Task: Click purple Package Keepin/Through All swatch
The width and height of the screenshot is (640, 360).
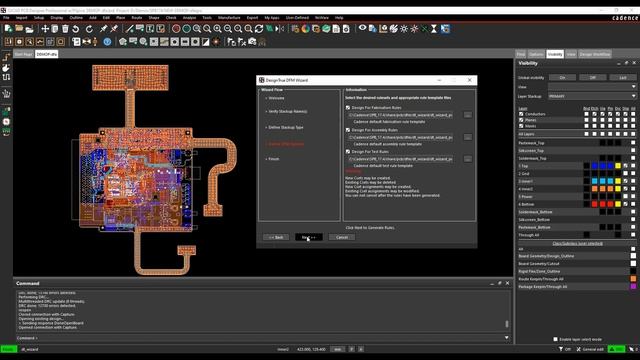Action: click(633, 287)
